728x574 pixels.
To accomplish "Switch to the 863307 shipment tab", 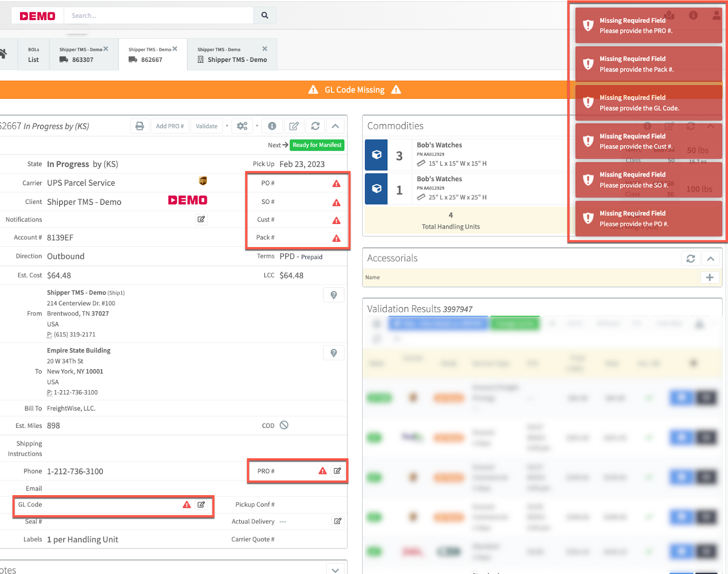I will pos(83,55).
